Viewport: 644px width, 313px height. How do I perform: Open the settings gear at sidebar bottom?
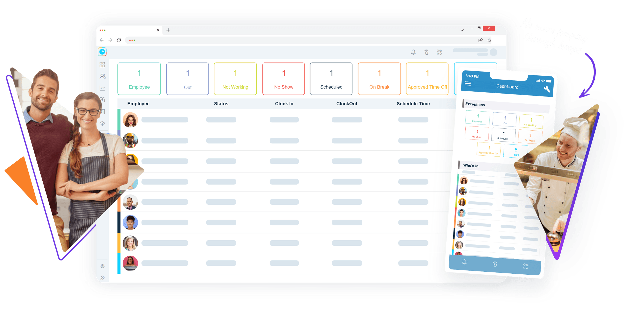[x=103, y=266]
